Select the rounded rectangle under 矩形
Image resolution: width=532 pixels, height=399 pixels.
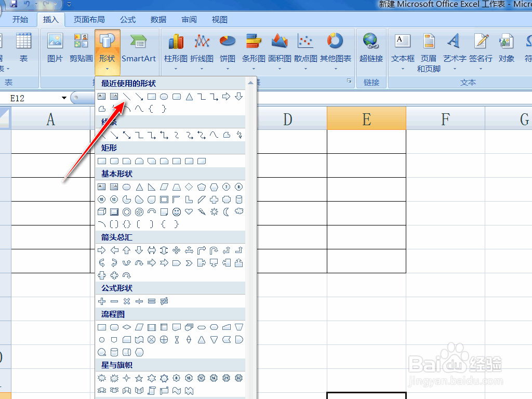(114, 161)
